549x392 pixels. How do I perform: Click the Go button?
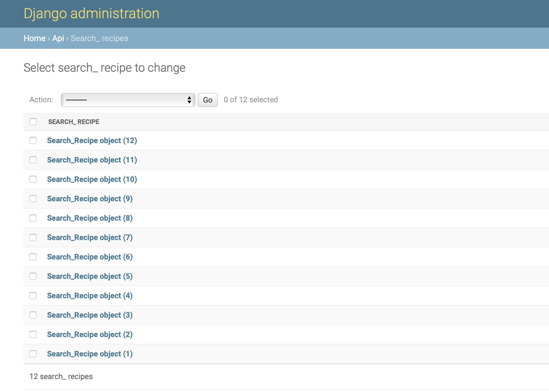(208, 100)
